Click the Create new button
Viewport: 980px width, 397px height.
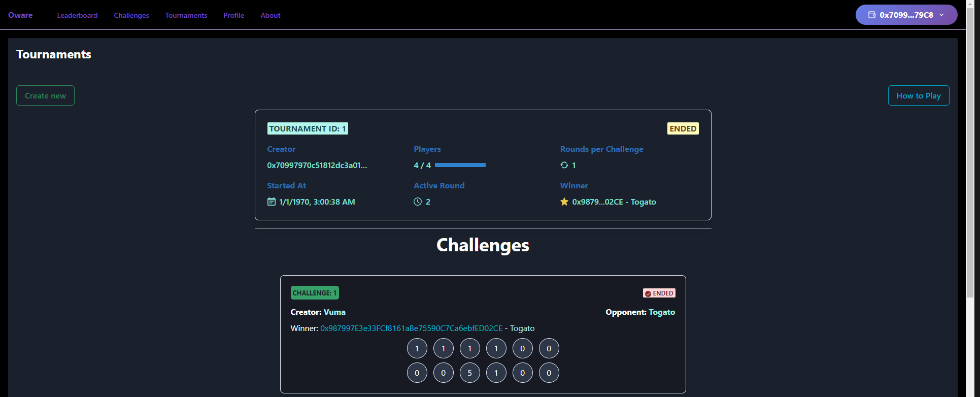[x=45, y=95]
